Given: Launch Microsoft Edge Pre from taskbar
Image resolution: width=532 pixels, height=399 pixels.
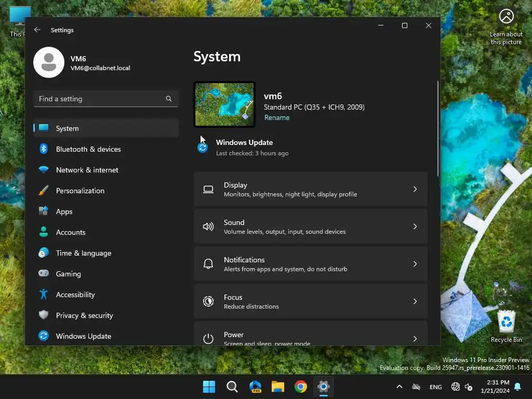Looking at the screenshot, I should (x=255, y=387).
